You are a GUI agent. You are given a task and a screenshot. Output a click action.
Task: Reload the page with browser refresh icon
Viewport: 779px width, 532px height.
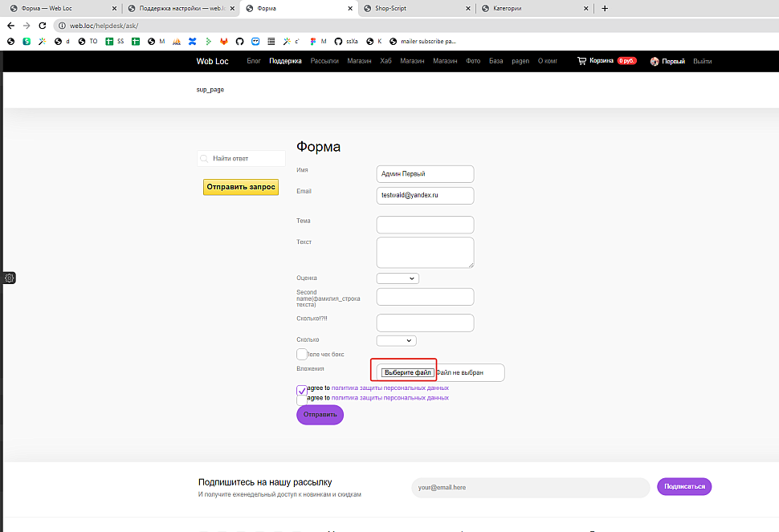pyautogui.click(x=43, y=26)
